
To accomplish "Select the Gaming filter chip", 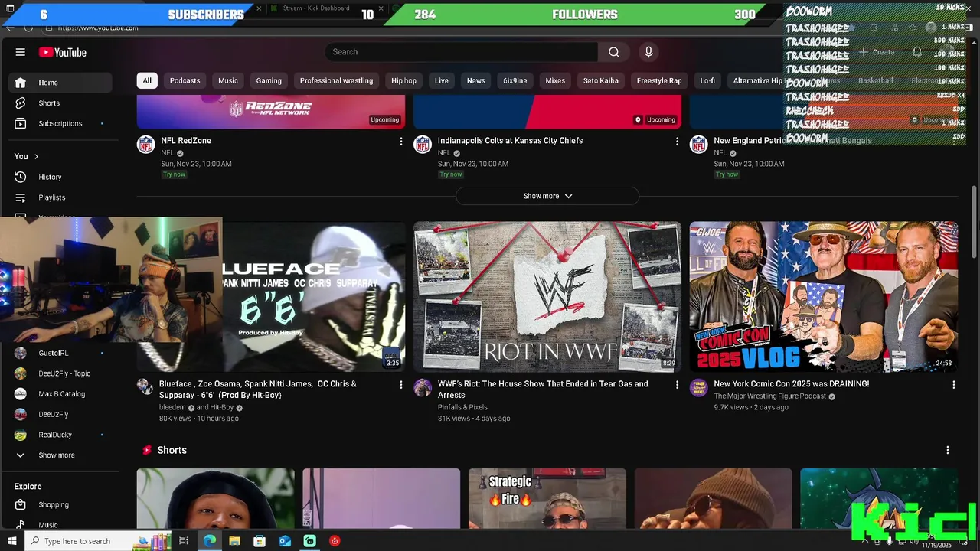I will (x=269, y=80).
